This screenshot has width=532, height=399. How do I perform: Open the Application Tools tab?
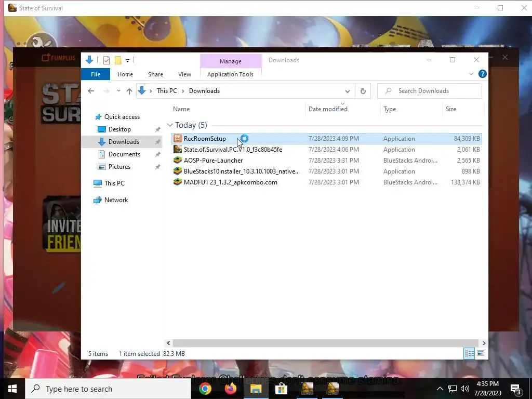click(230, 74)
